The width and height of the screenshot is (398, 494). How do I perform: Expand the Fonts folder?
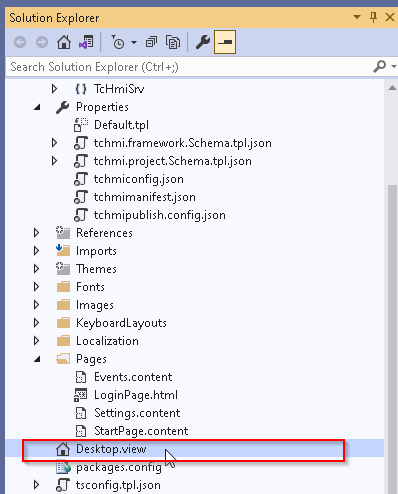(36, 287)
